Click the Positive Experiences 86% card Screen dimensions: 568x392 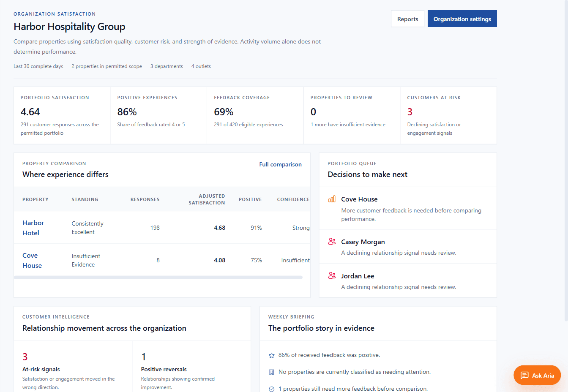(158, 115)
